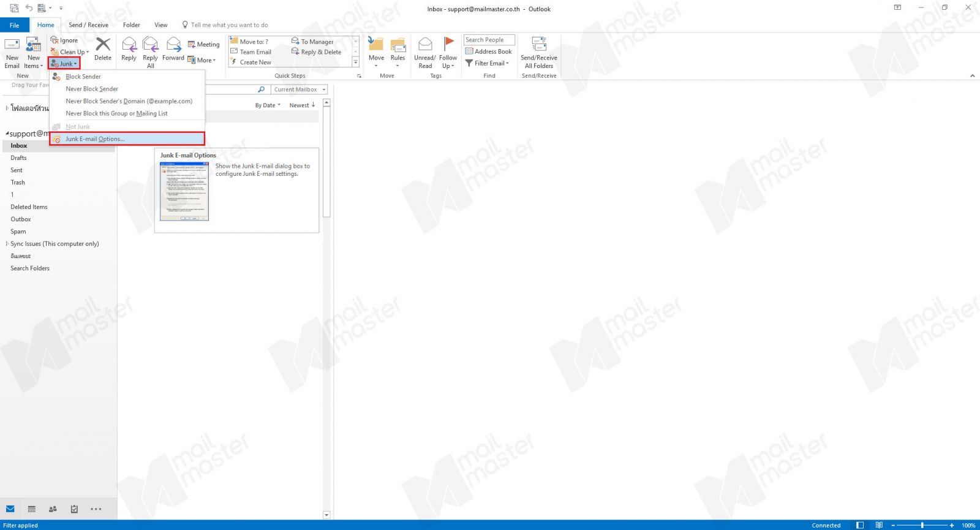Expand the Sync Issues folder
The width and height of the screenshot is (980, 530).
pos(7,244)
